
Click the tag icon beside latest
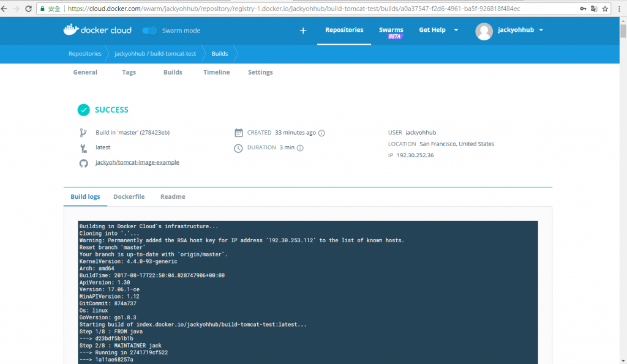click(83, 148)
